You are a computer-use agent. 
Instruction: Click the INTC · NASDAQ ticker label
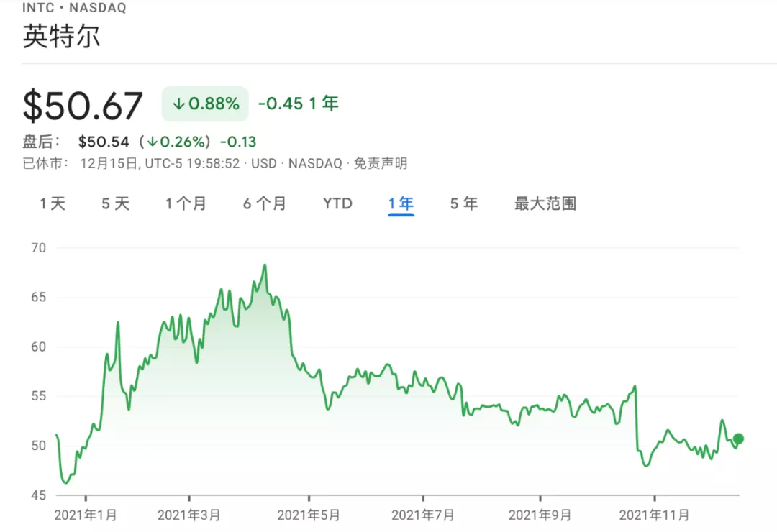click(73, 7)
